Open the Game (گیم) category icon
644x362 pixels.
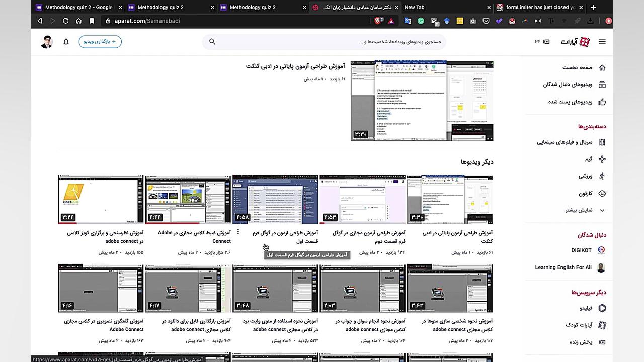click(602, 160)
